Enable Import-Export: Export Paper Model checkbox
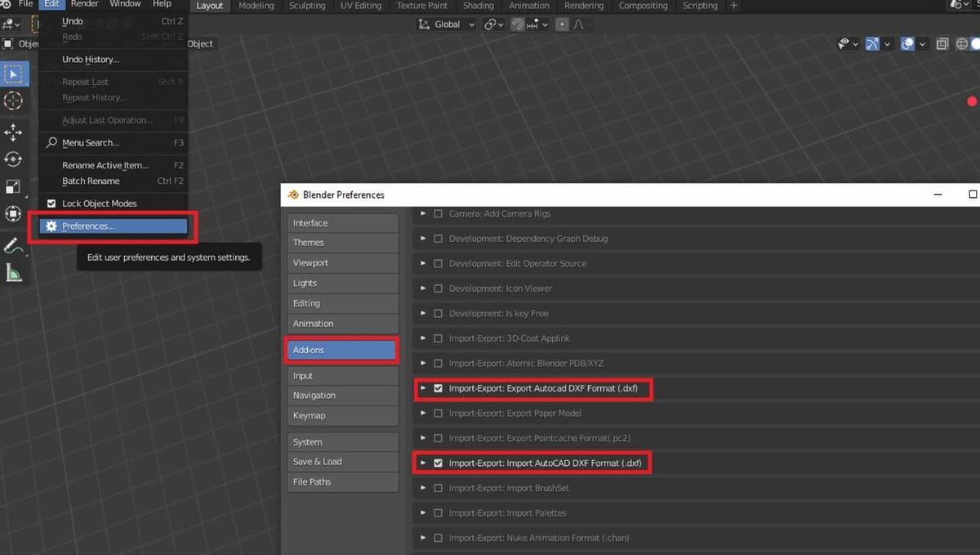 click(439, 414)
